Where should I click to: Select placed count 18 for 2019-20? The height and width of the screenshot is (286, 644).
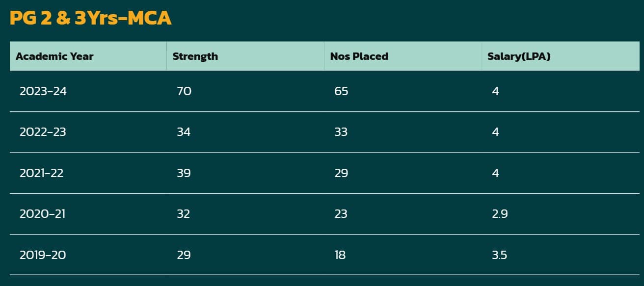pyautogui.click(x=340, y=255)
